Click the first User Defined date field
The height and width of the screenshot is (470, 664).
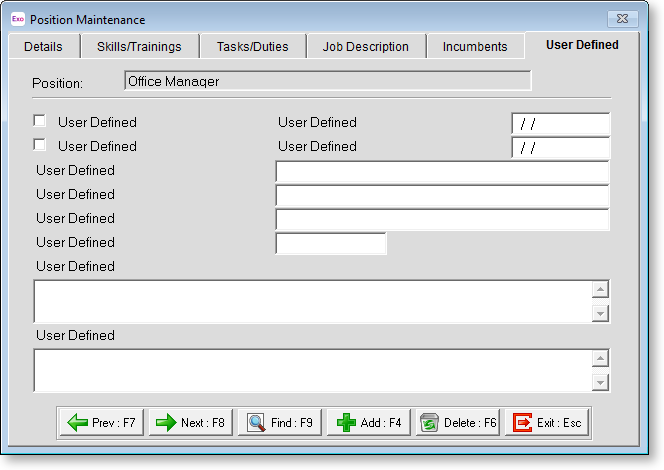coord(560,124)
